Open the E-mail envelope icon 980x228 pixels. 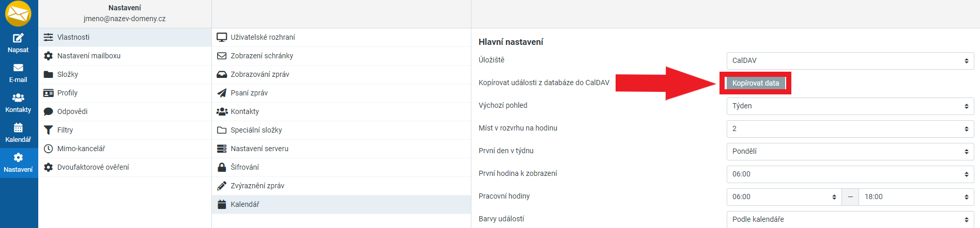(18, 68)
